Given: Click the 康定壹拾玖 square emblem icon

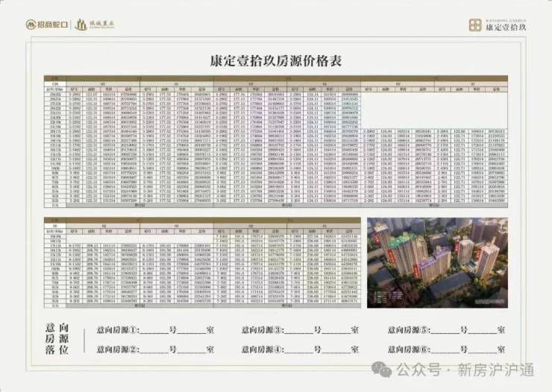Looking at the screenshot, I should coord(475,25).
